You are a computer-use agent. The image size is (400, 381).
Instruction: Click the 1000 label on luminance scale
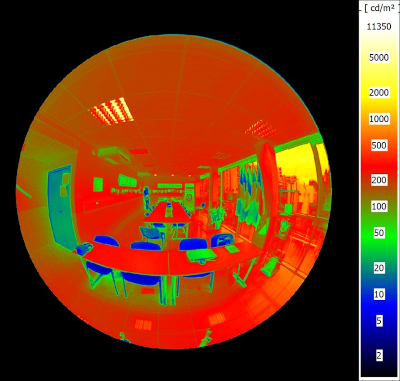click(x=379, y=119)
